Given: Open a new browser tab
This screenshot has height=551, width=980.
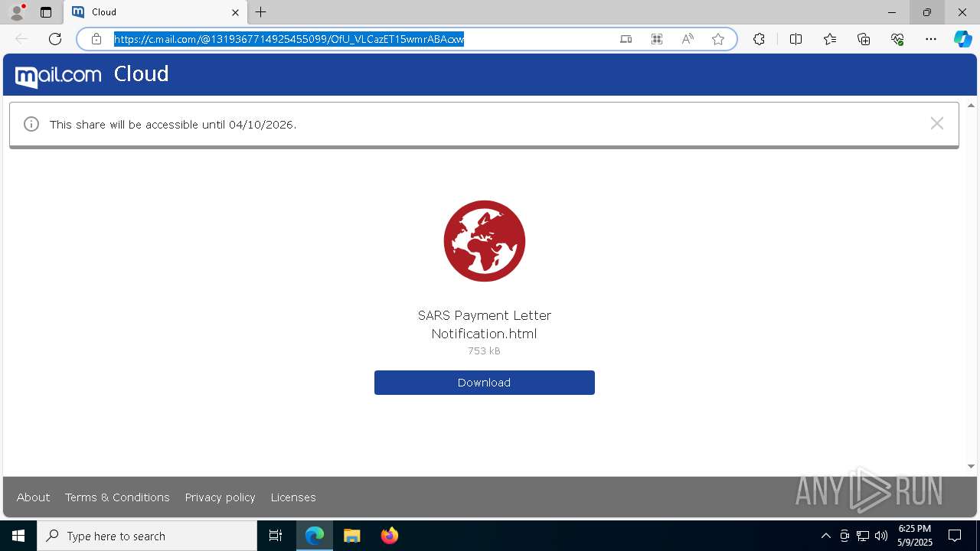Looking at the screenshot, I should tap(261, 12).
